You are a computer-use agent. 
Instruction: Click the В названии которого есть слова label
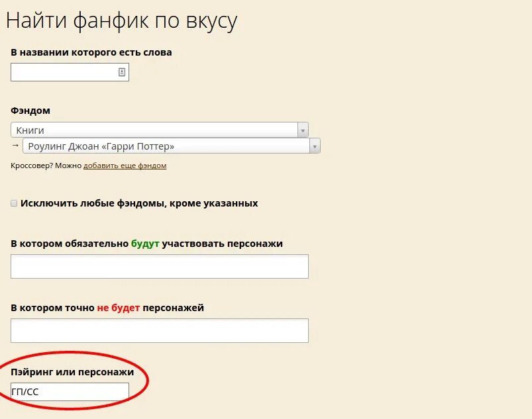click(91, 52)
